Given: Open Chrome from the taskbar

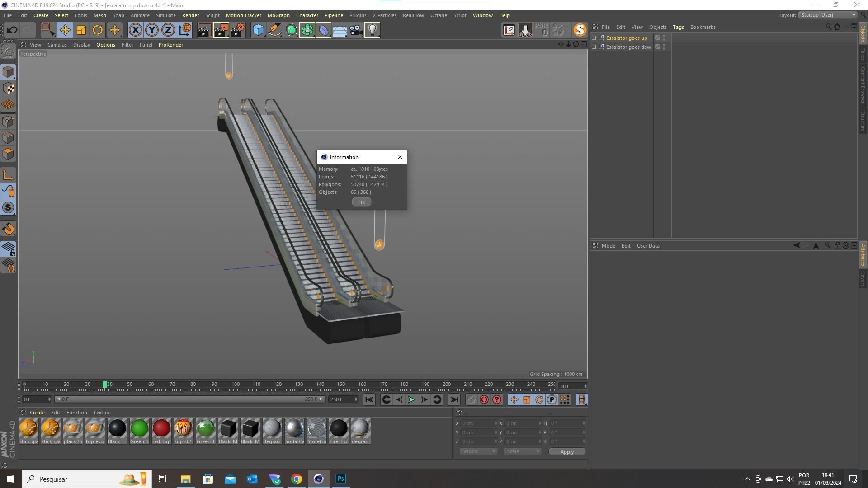Looking at the screenshot, I should click(x=297, y=479).
